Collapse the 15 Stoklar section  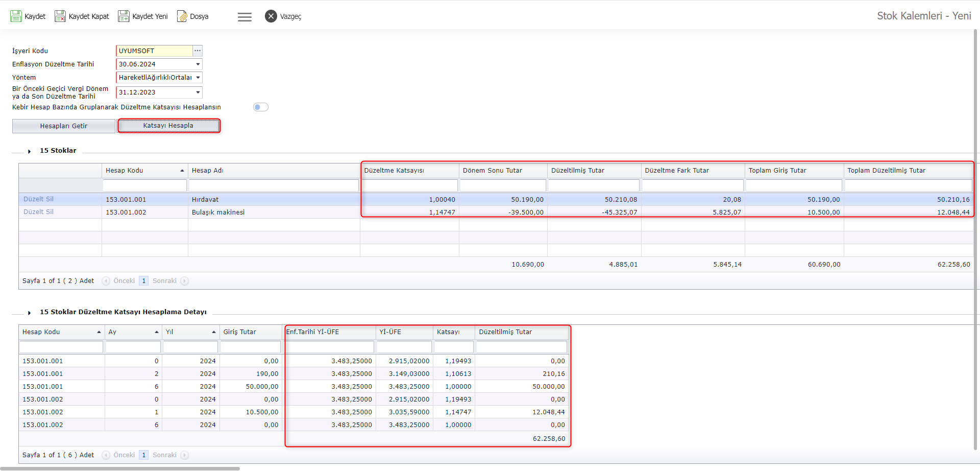(x=30, y=151)
